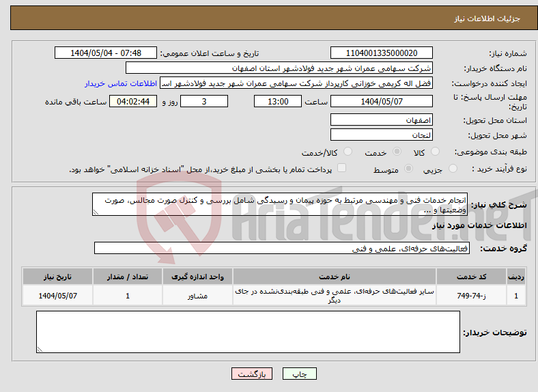Click the remaining time field 04:02:44
This screenshot has height=392, width=538.
point(133,101)
